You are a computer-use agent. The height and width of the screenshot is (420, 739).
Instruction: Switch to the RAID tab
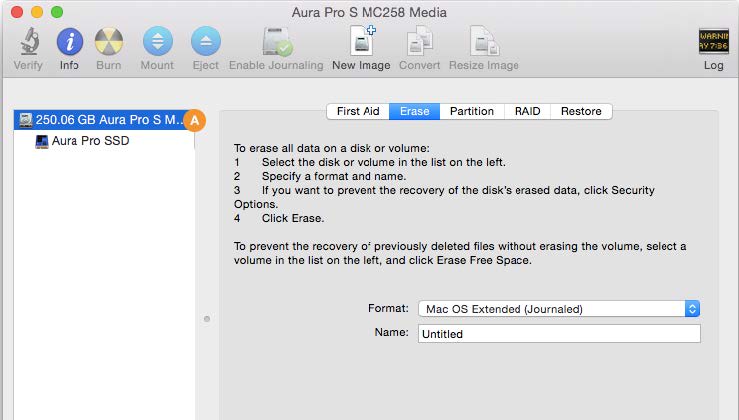[x=527, y=111]
